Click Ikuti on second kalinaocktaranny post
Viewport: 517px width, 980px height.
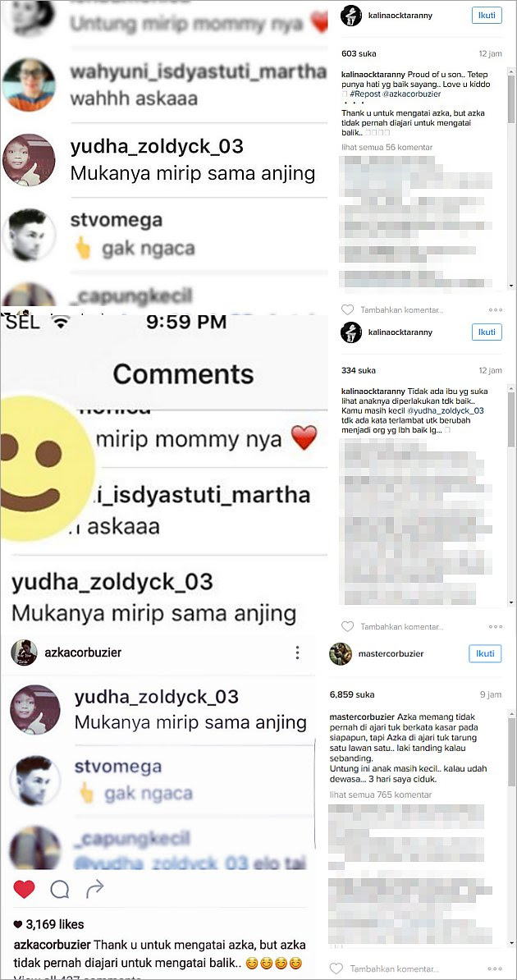coord(487,332)
